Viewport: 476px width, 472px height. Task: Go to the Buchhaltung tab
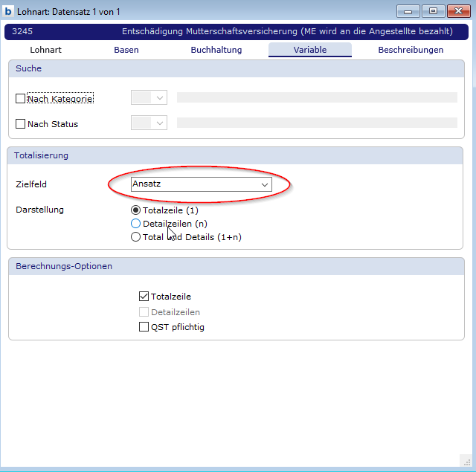[216, 50]
